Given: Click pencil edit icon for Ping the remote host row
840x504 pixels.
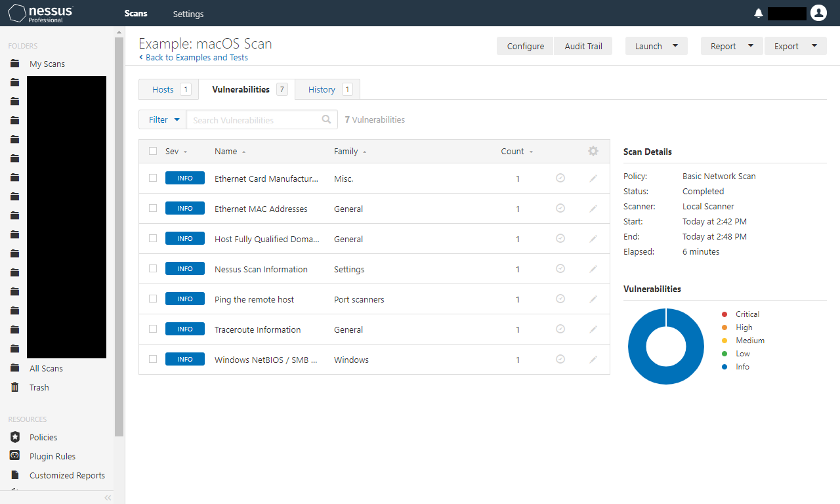Looking at the screenshot, I should click(x=593, y=299).
